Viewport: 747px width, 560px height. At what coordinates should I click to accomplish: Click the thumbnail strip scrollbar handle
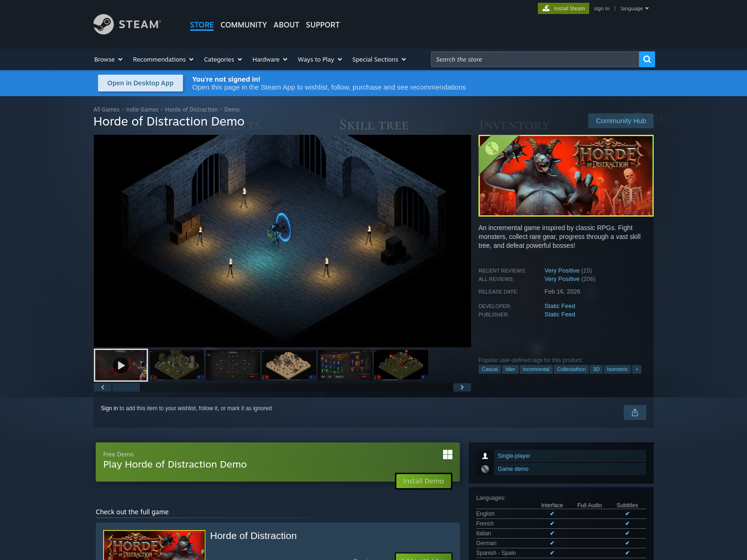[126, 387]
